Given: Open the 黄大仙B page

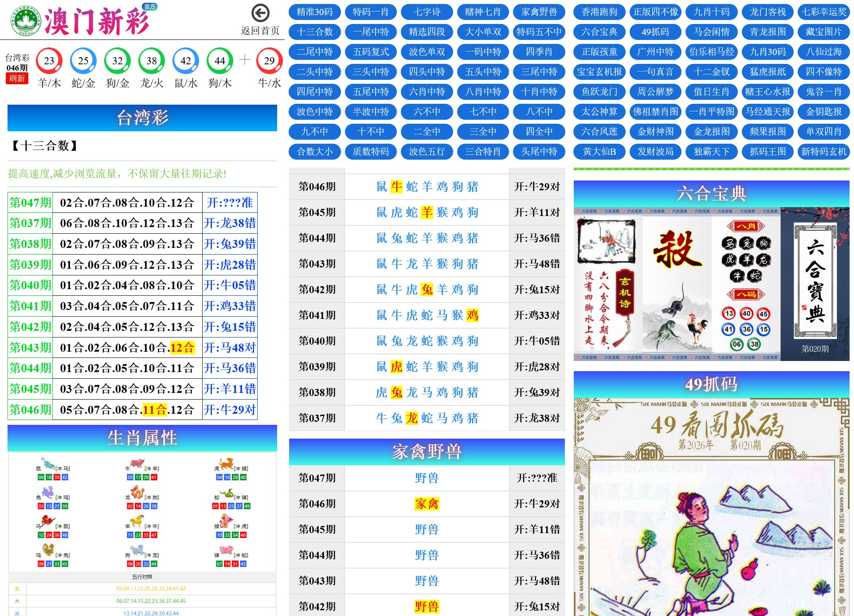Looking at the screenshot, I should (599, 151).
